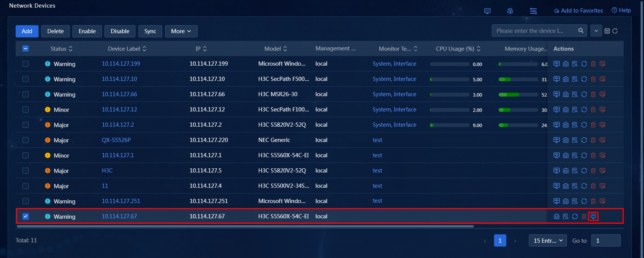The width and height of the screenshot is (644, 258).
Task: Click the Help question mark icon
Action: point(614,10)
